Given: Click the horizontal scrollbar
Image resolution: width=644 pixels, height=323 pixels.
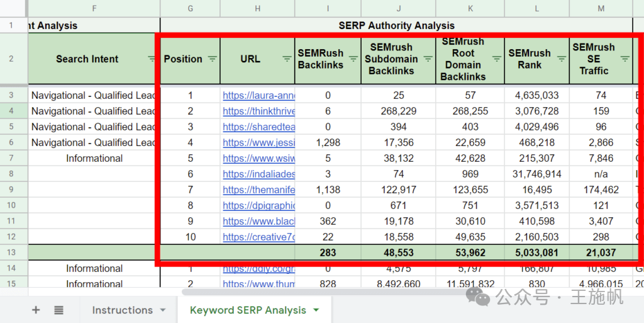Looking at the screenshot, I should coord(328,292).
